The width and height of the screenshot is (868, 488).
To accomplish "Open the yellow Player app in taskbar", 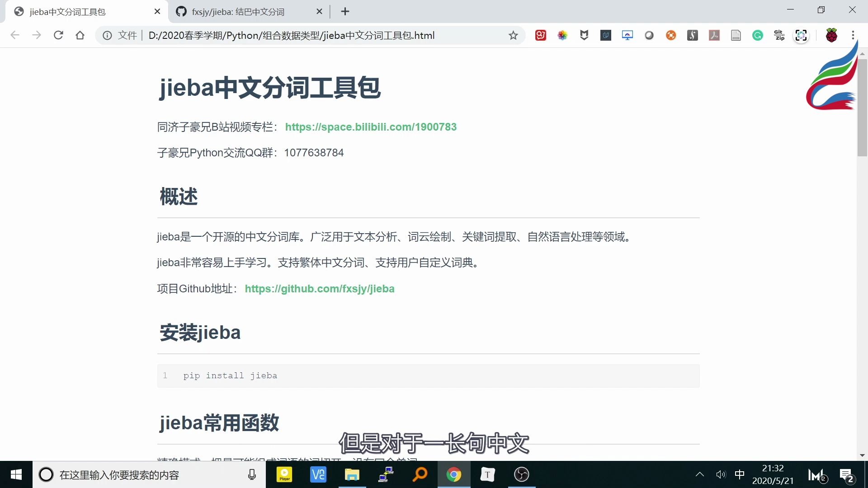I will (x=284, y=474).
